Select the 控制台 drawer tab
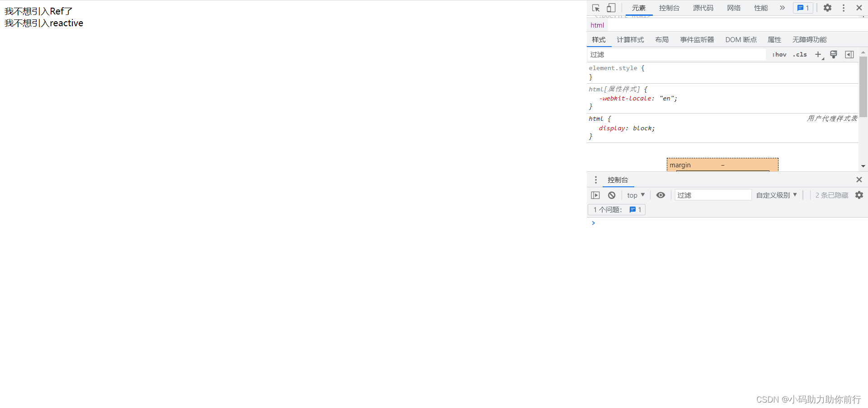The height and width of the screenshot is (408, 868). (x=618, y=180)
